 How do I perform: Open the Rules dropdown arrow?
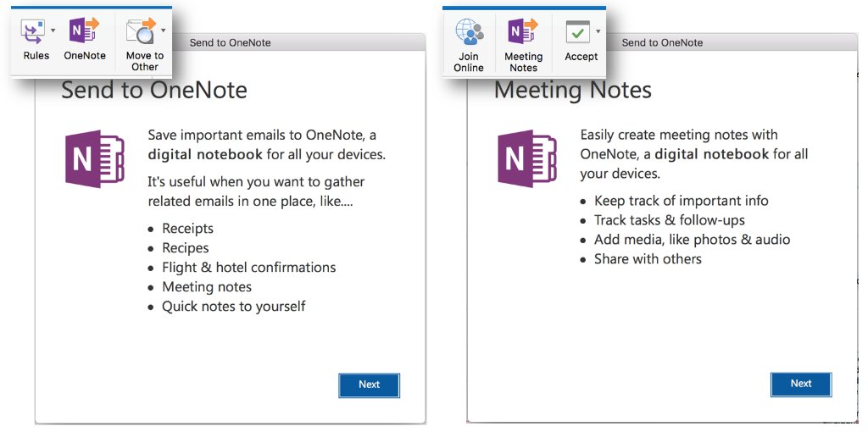point(53,30)
